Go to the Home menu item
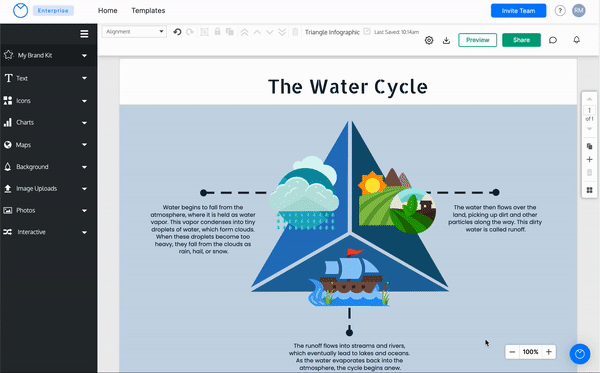 pos(108,11)
